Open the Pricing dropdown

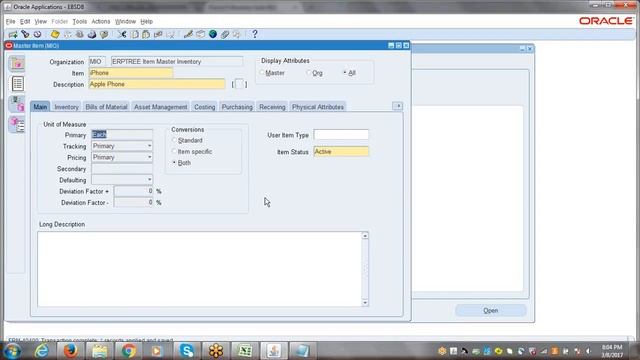(149, 157)
